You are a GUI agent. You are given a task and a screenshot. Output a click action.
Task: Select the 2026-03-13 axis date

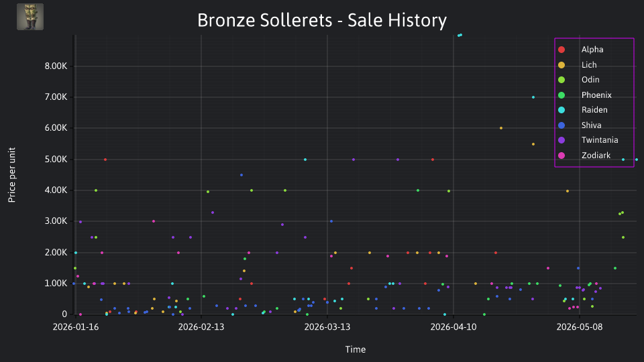coord(327,327)
